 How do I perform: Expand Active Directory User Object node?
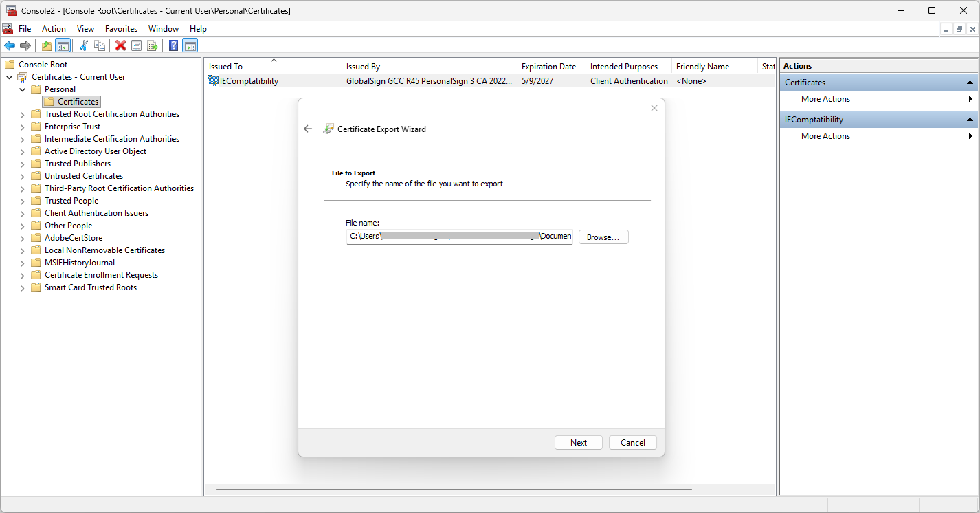click(23, 151)
